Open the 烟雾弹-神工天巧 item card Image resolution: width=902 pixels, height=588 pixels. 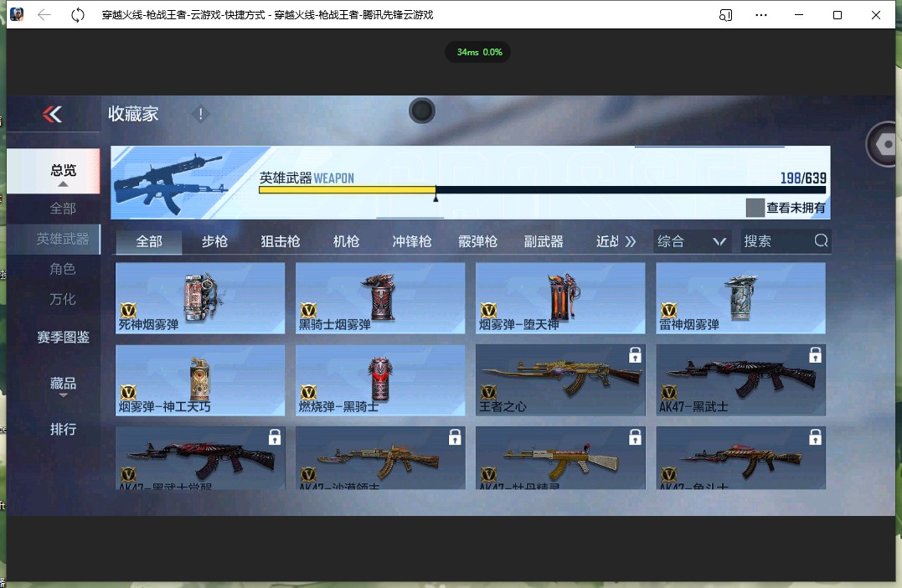[x=200, y=380]
